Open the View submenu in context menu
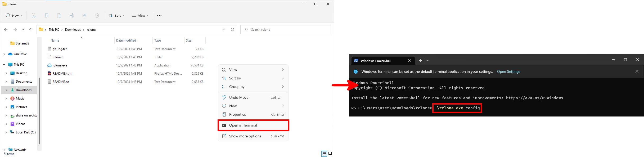644x157 pixels. [x=253, y=70]
